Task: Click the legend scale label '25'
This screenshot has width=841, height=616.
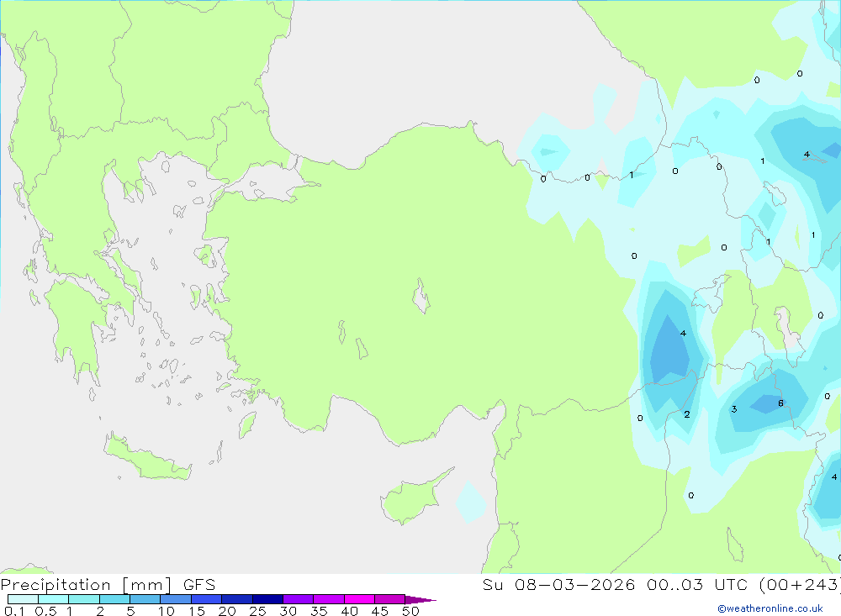Action: (257, 611)
